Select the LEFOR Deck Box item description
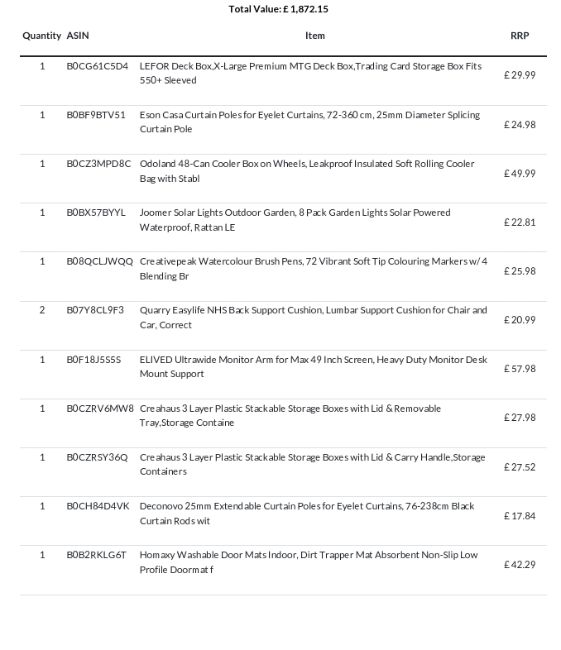This screenshot has height=650, width=561. [311, 73]
